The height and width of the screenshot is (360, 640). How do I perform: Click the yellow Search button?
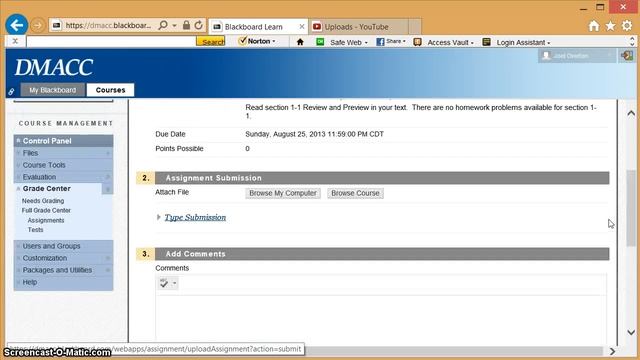point(211,41)
